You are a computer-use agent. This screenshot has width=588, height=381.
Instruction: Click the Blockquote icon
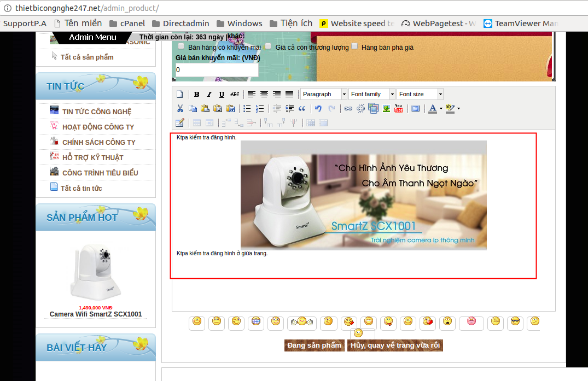[x=302, y=109]
